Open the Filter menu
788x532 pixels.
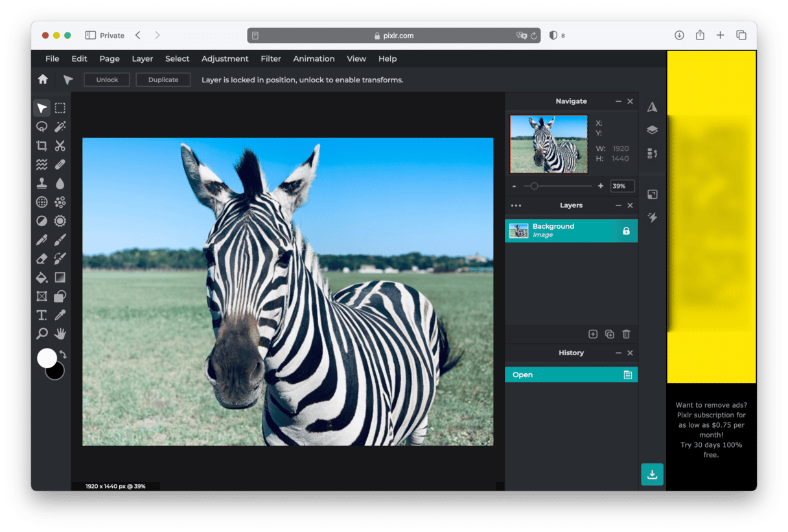pyautogui.click(x=271, y=58)
